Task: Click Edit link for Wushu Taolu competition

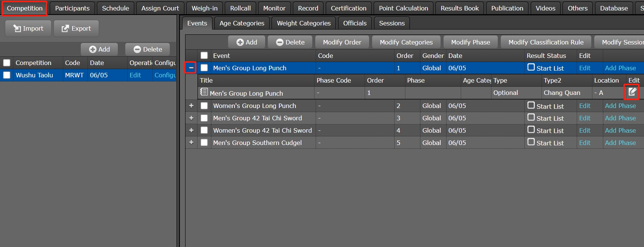Action: pyautogui.click(x=135, y=75)
